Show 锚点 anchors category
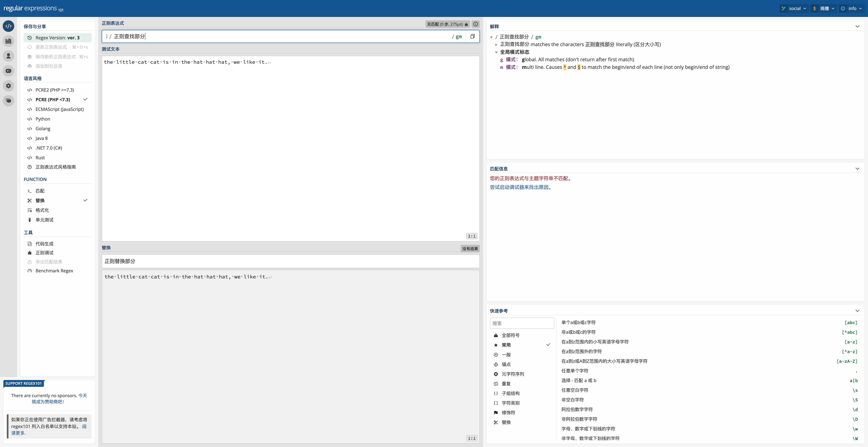This screenshot has width=868, height=447. [x=522, y=364]
